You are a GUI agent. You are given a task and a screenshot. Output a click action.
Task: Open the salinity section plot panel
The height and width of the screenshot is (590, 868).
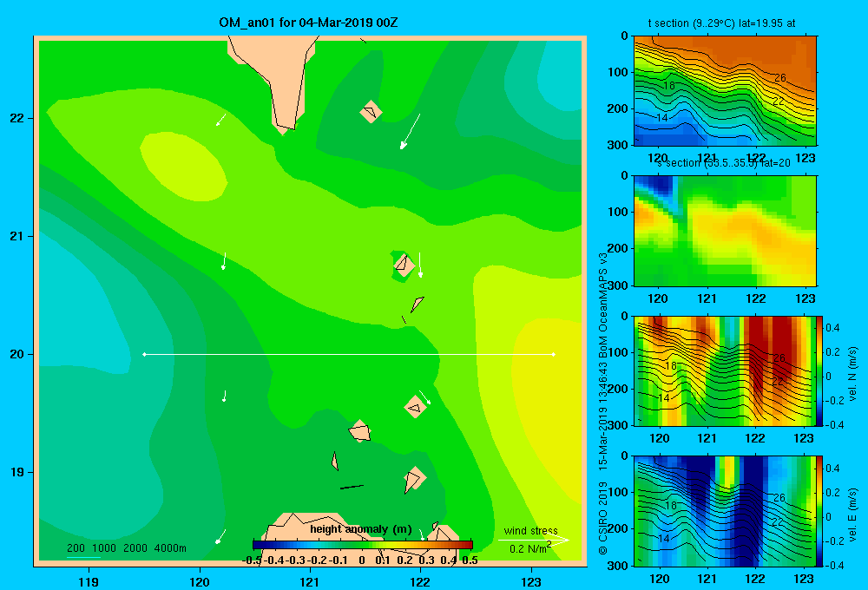[725, 231]
